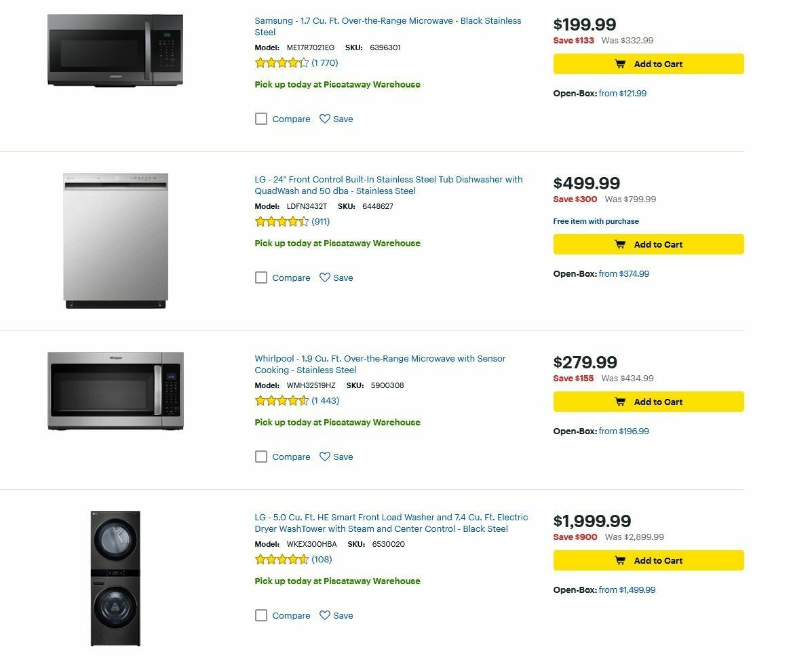Viewport: 812px width, 656px height.
Task: Open the WashTower Open-Box from $1,499.99 link
Action: [629, 590]
